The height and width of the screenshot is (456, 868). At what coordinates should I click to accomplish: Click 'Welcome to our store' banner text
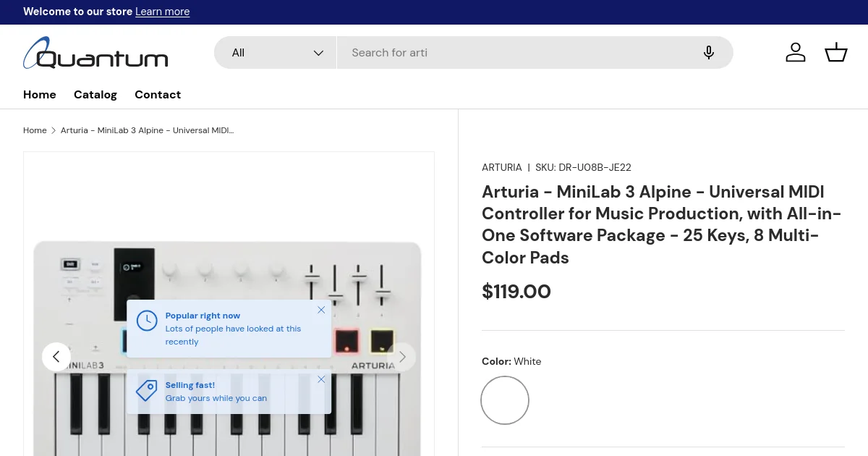[78, 12]
